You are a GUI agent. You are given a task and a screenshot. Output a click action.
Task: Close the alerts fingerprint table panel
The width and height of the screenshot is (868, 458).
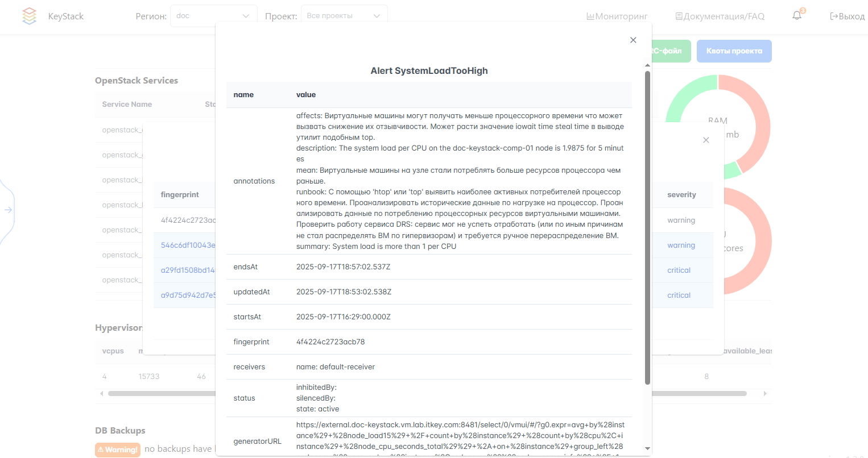[706, 139]
